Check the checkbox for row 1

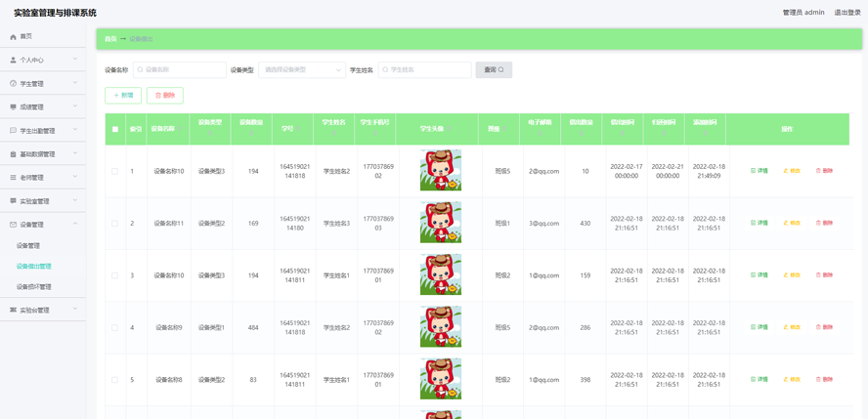[x=114, y=171]
